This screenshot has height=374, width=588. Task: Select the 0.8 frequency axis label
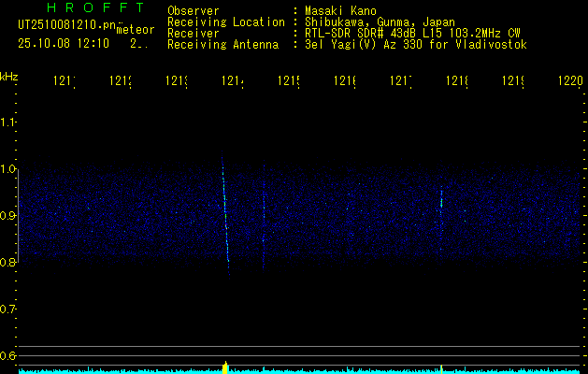(x=8, y=263)
